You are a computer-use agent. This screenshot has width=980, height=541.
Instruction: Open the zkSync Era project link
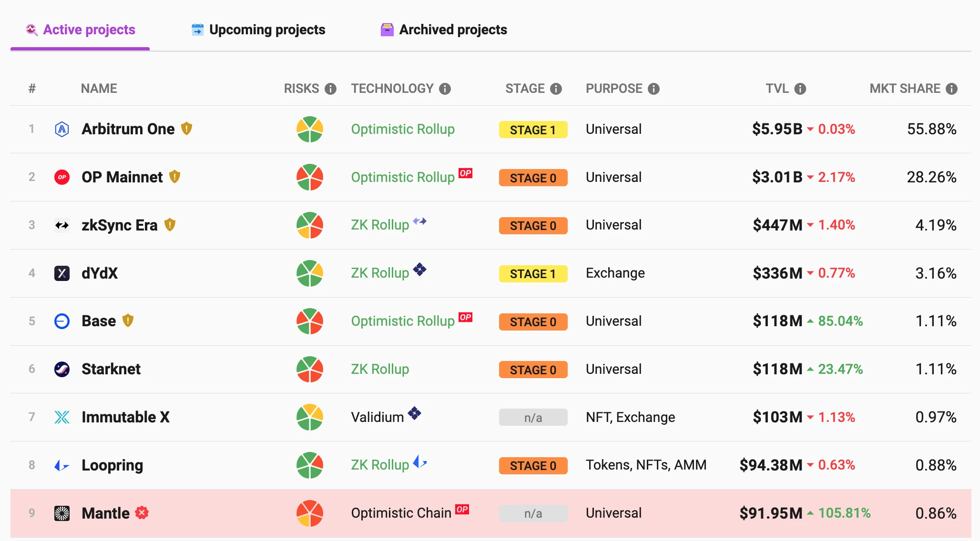point(119,225)
